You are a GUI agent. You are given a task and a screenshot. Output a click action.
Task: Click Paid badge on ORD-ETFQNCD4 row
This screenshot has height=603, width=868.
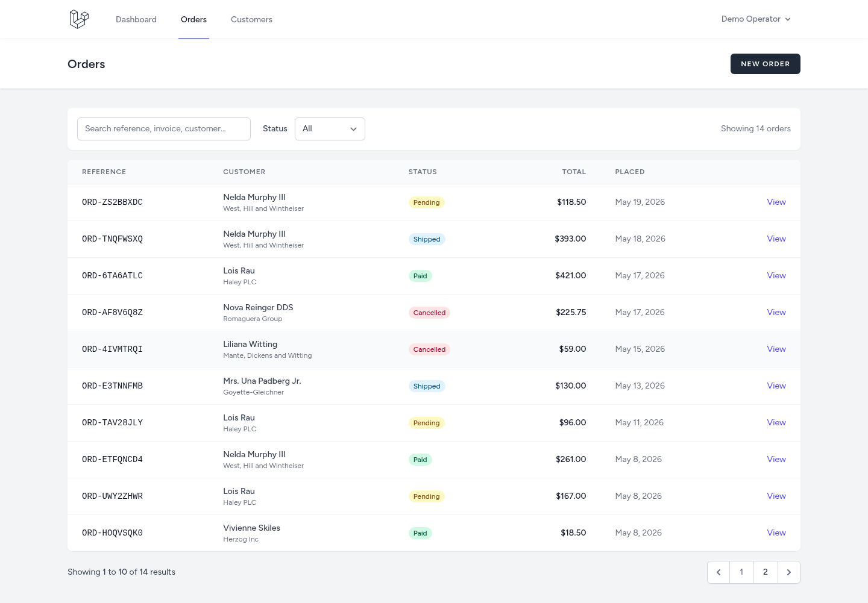[420, 460]
